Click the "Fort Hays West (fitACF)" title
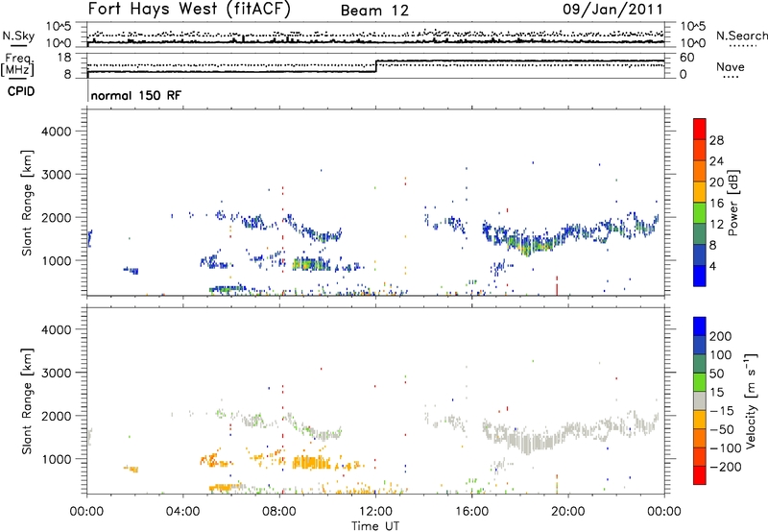The width and height of the screenshot is (768, 532). [x=189, y=10]
